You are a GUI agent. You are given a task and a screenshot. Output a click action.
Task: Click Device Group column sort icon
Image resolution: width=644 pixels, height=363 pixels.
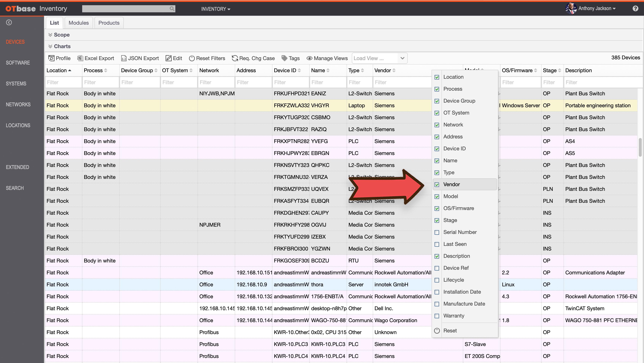point(156,71)
